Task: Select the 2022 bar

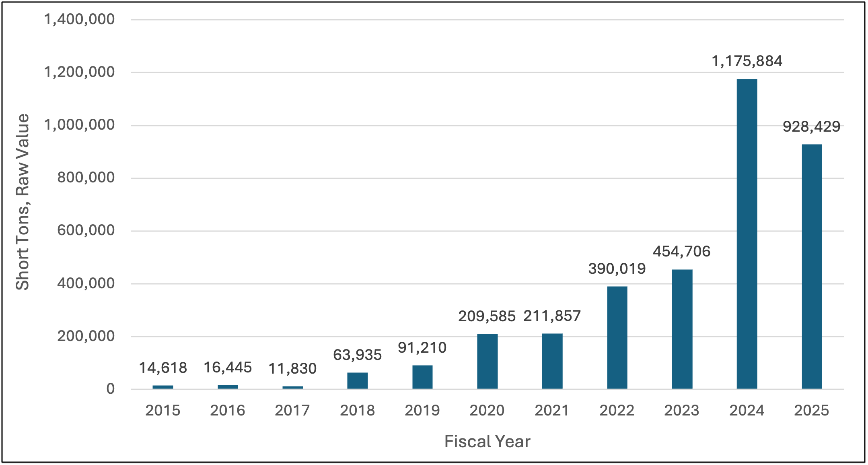Action: click(617, 337)
